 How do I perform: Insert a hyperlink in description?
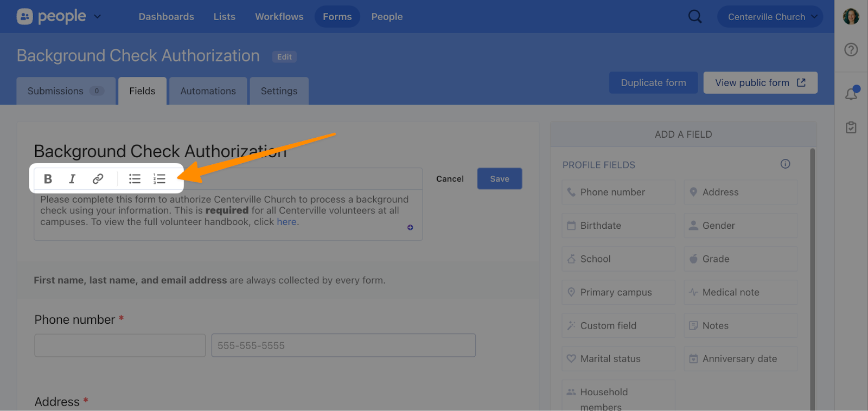[x=98, y=179]
